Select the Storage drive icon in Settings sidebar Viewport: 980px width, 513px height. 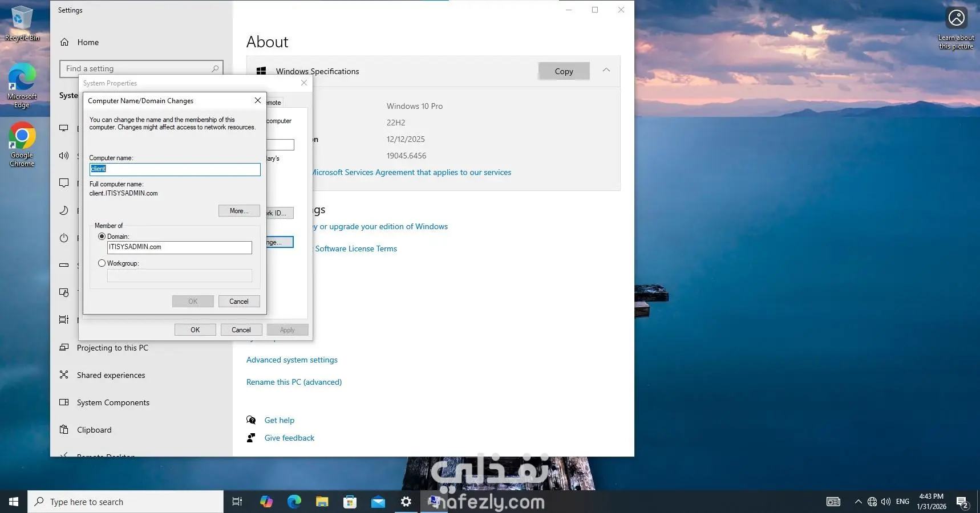64,265
